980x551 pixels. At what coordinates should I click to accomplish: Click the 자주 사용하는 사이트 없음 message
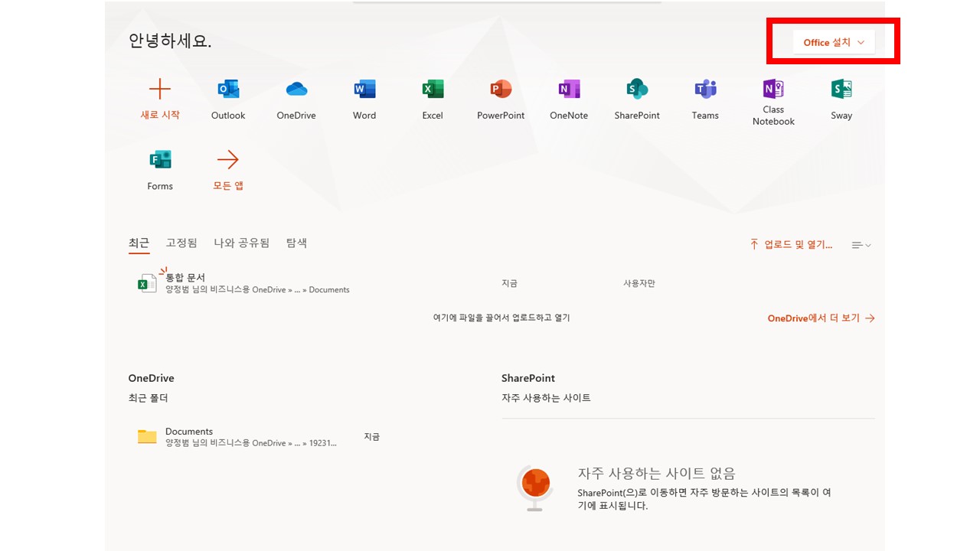point(657,474)
